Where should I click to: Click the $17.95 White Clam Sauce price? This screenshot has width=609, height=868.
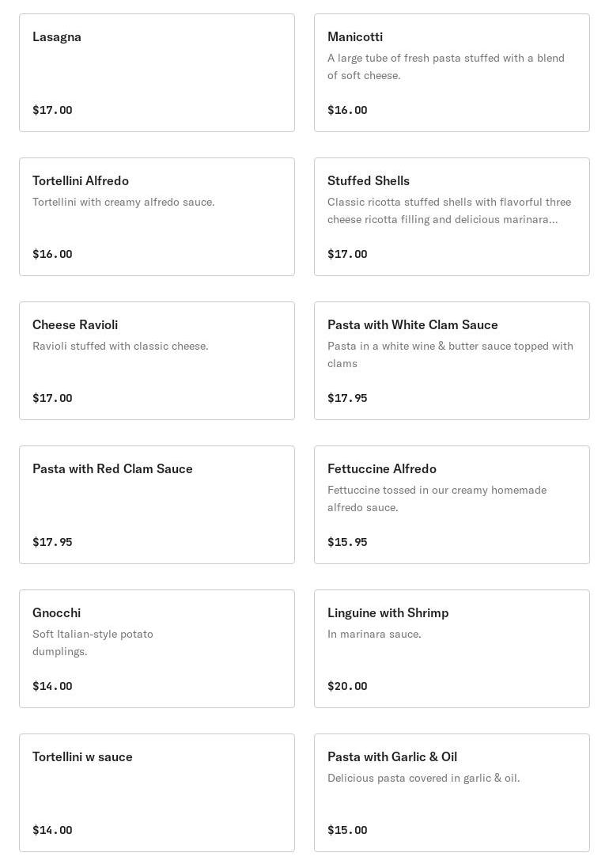[347, 398]
